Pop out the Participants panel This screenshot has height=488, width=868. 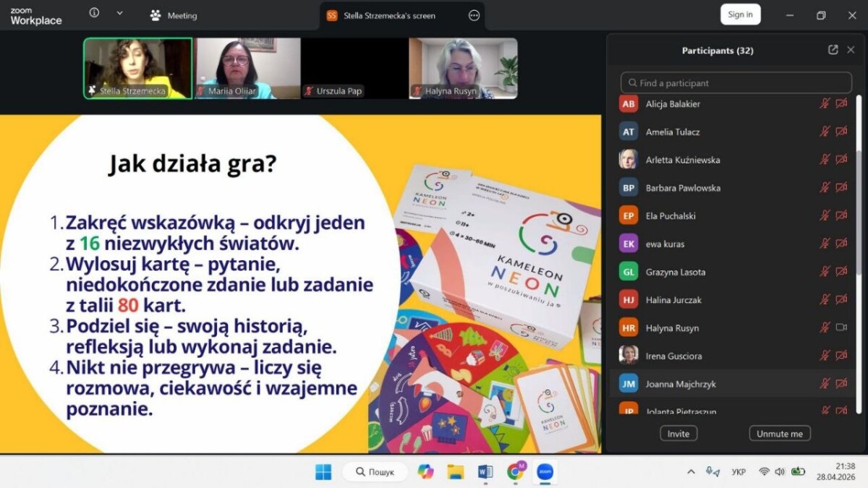pyautogui.click(x=833, y=50)
